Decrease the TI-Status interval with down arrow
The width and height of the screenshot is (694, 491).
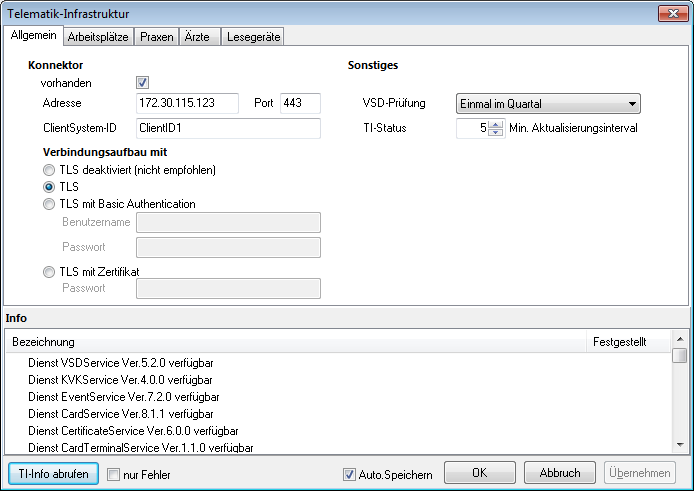point(495,133)
